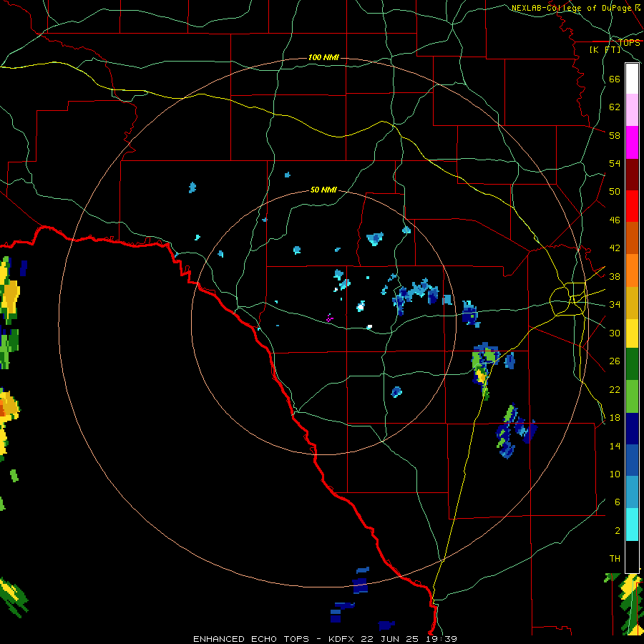This screenshot has width=644, height=644.
Task: Click the 50 value on the legend
Action: click(615, 192)
